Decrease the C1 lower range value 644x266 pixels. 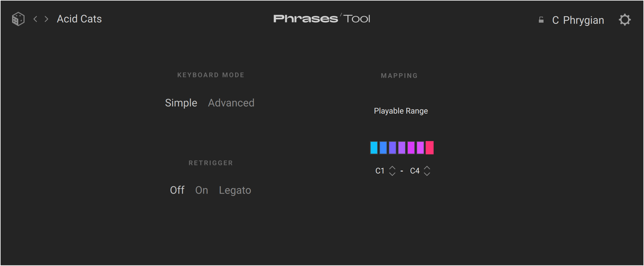(392, 174)
